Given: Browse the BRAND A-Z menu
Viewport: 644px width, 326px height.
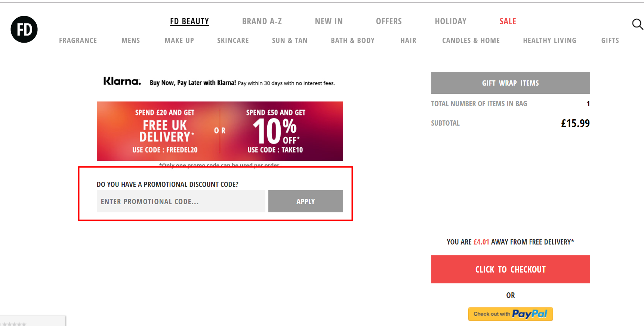Looking at the screenshot, I should click(262, 21).
